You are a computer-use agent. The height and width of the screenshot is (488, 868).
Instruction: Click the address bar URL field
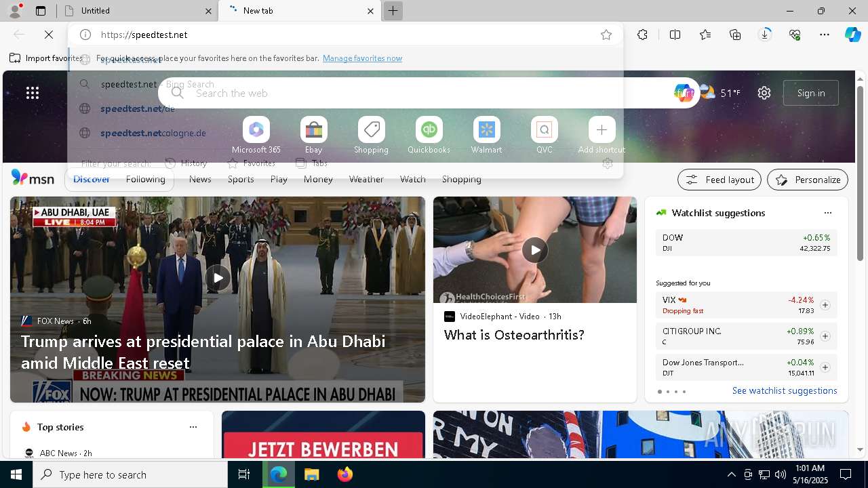pyautogui.click(x=346, y=35)
